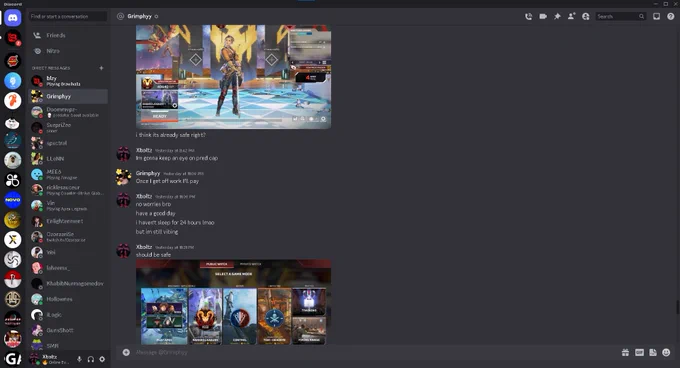Open DM with iLogic
This screenshot has width=680, height=368.
tap(68, 315)
